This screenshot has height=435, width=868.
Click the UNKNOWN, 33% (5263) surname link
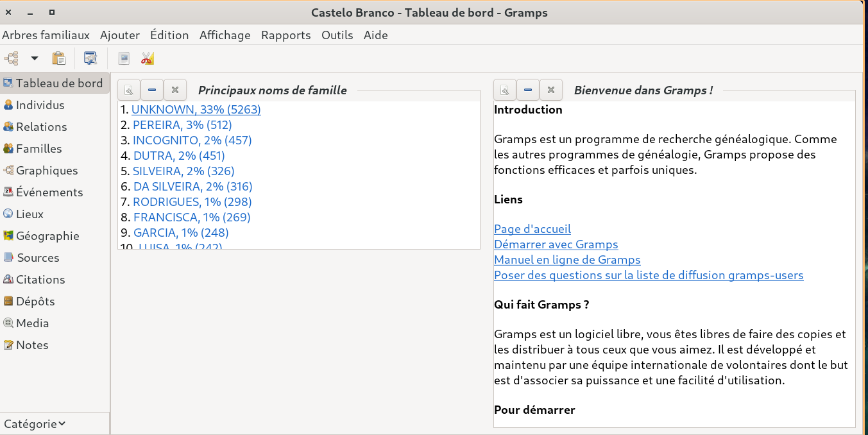[x=196, y=110]
